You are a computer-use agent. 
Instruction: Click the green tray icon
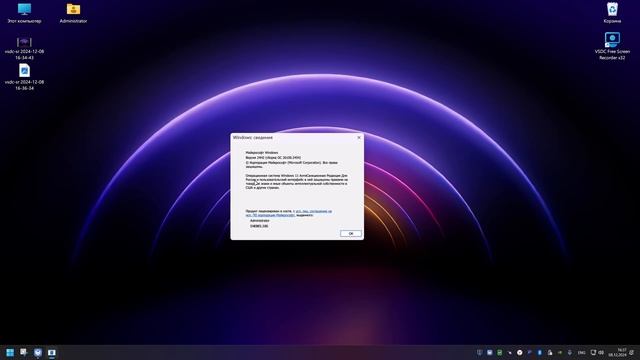pyautogui.click(x=500, y=353)
